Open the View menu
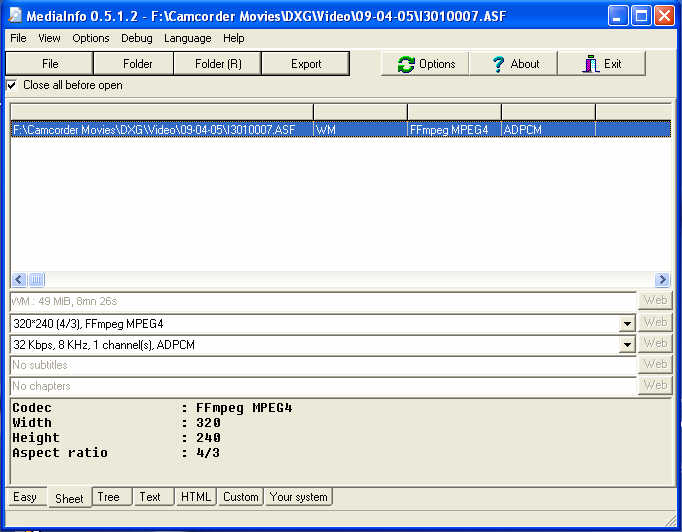Screen dimensions: 682x532 [49, 38]
